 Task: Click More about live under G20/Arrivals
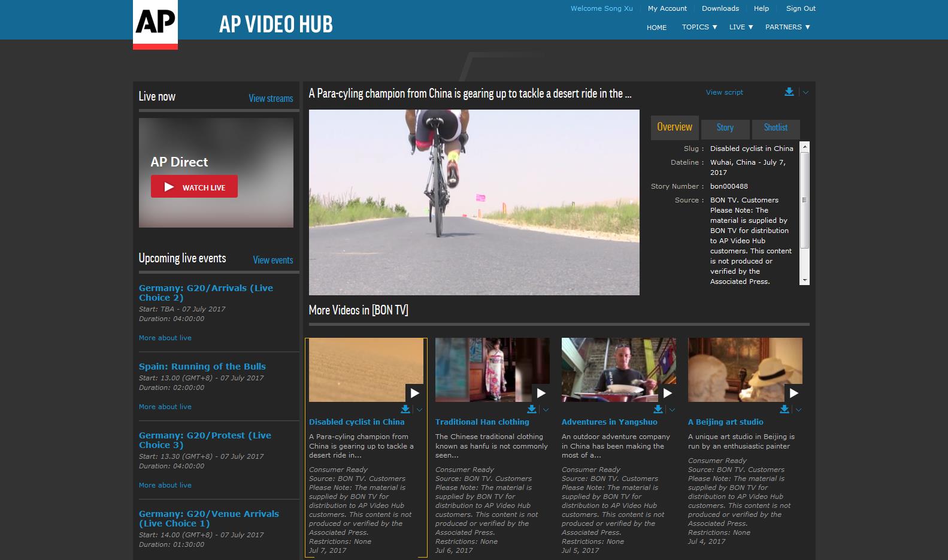tap(165, 338)
